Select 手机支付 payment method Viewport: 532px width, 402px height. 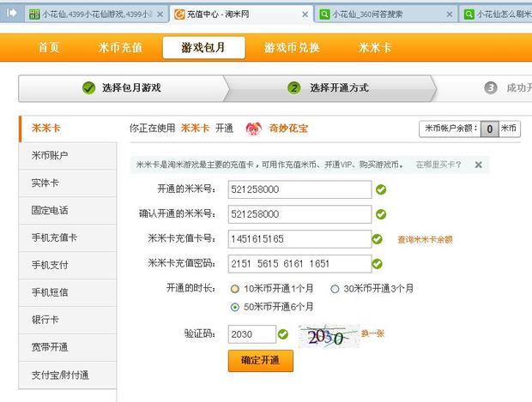[68, 265]
